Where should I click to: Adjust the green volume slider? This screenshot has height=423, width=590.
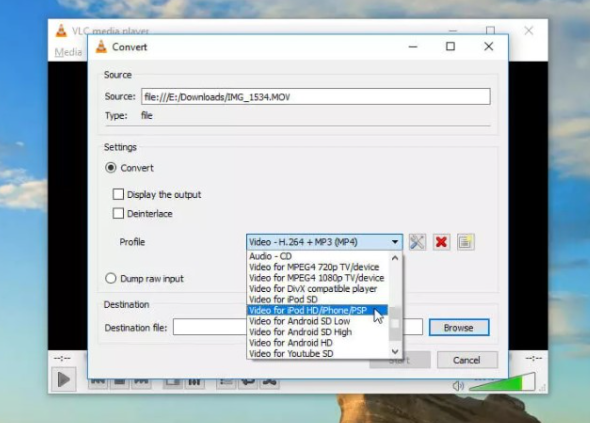tap(503, 382)
